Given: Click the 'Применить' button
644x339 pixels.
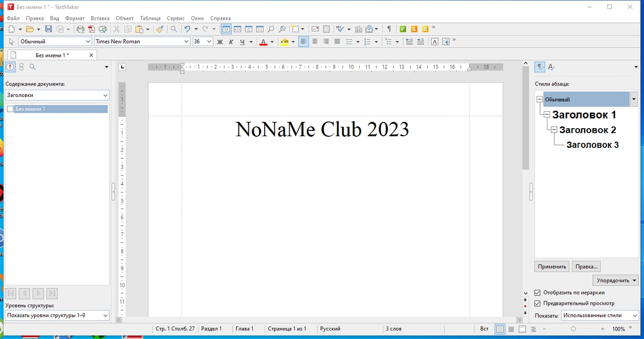Looking at the screenshot, I should tap(552, 267).
